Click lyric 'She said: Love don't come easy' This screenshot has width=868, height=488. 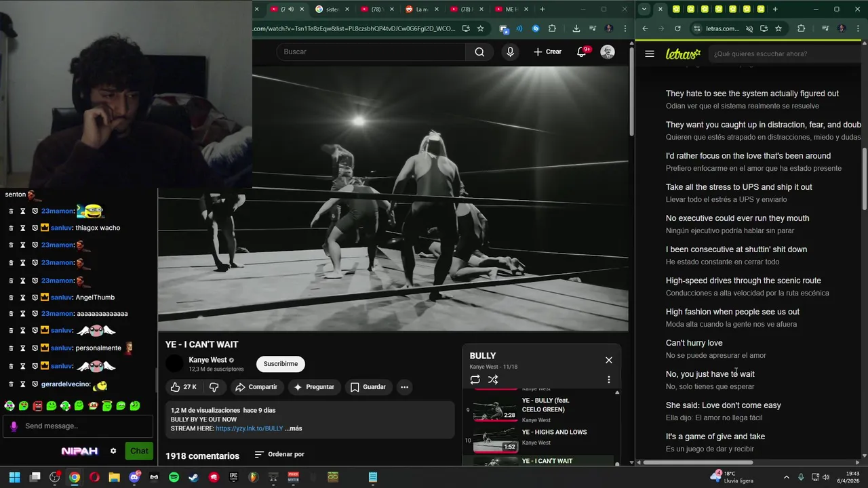pos(723,405)
